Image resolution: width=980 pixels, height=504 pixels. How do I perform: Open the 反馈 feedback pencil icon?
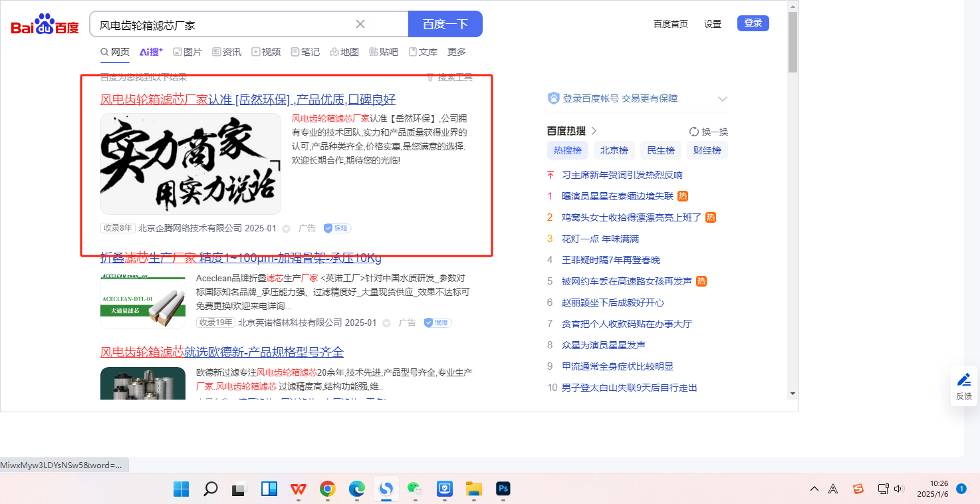pyautogui.click(x=963, y=380)
